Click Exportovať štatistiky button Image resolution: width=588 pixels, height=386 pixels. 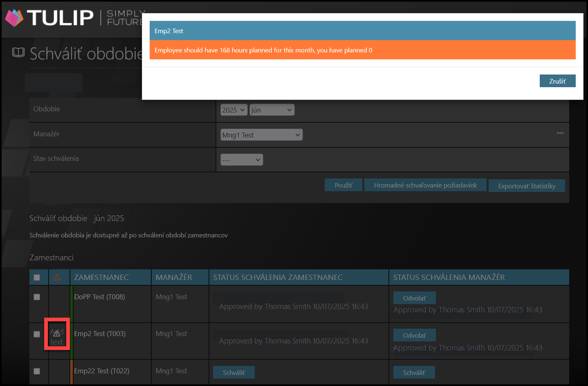(x=527, y=186)
